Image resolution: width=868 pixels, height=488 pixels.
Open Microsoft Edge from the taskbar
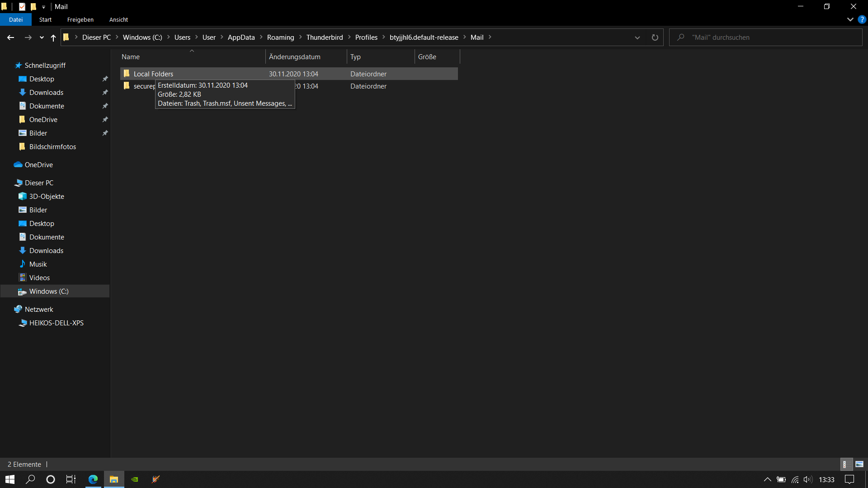click(x=93, y=479)
